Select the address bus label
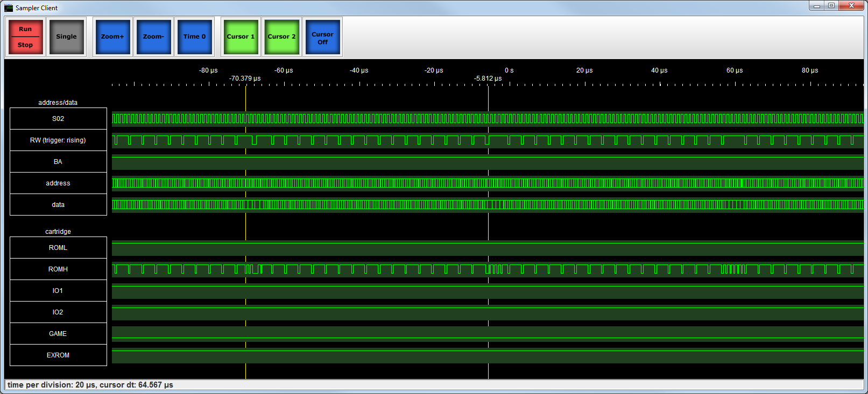868x394 pixels. [58, 183]
